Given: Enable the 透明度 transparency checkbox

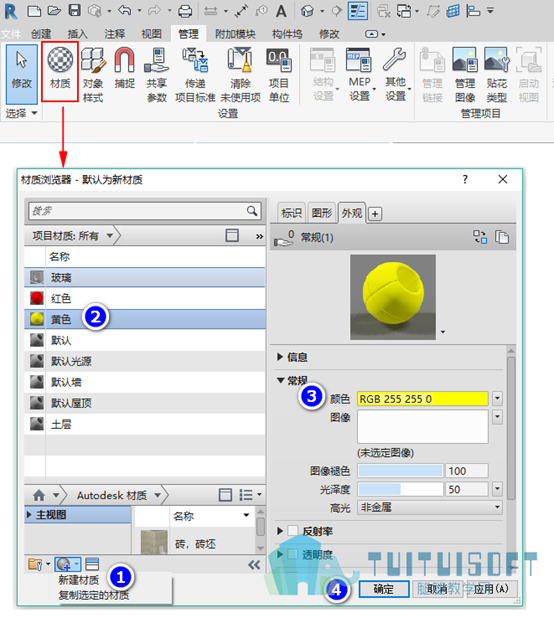Looking at the screenshot, I should pos(293,555).
